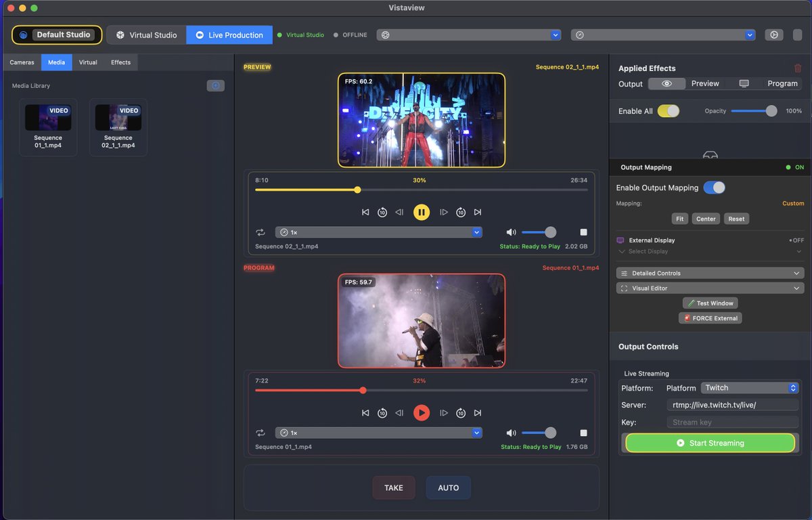812x520 pixels.
Task: Click the clock icon button in top toolbar
Action: coord(774,35)
